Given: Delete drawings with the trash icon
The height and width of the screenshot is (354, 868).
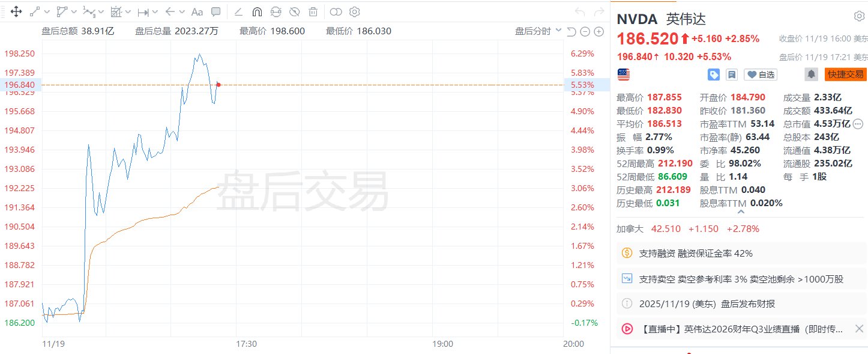Looking at the screenshot, I should pos(313,11).
